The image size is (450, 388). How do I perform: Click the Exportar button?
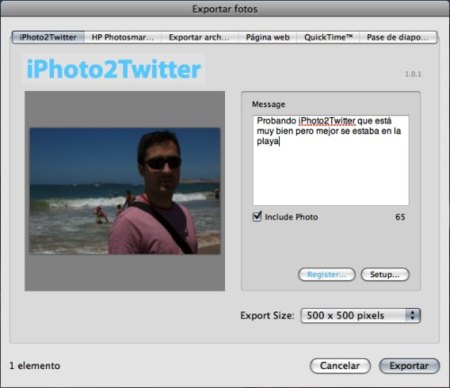pyautogui.click(x=409, y=366)
